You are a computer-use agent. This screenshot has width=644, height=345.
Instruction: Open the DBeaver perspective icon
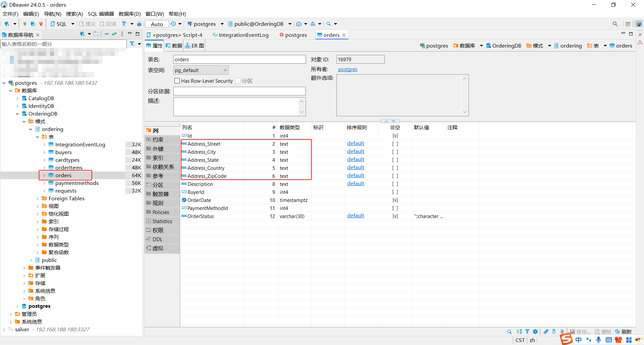tap(639, 24)
